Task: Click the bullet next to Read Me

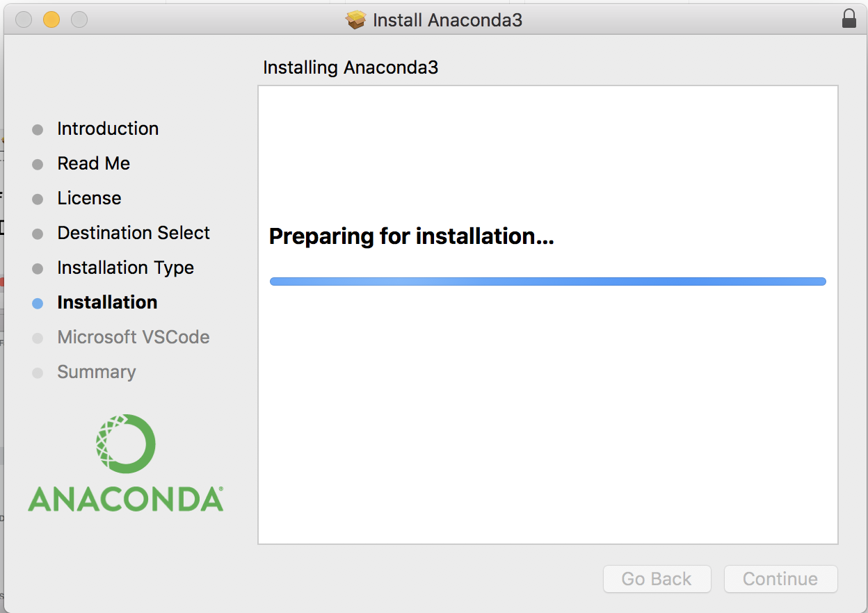Action: pyautogui.click(x=38, y=164)
